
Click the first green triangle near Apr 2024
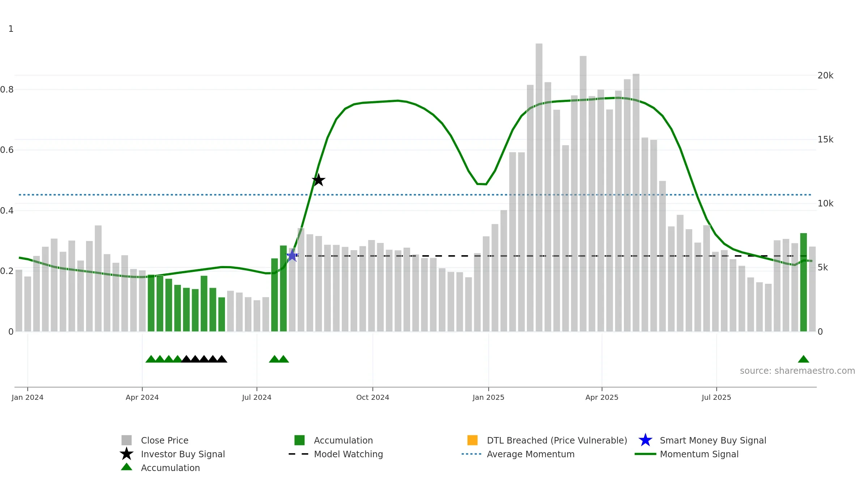(x=151, y=359)
